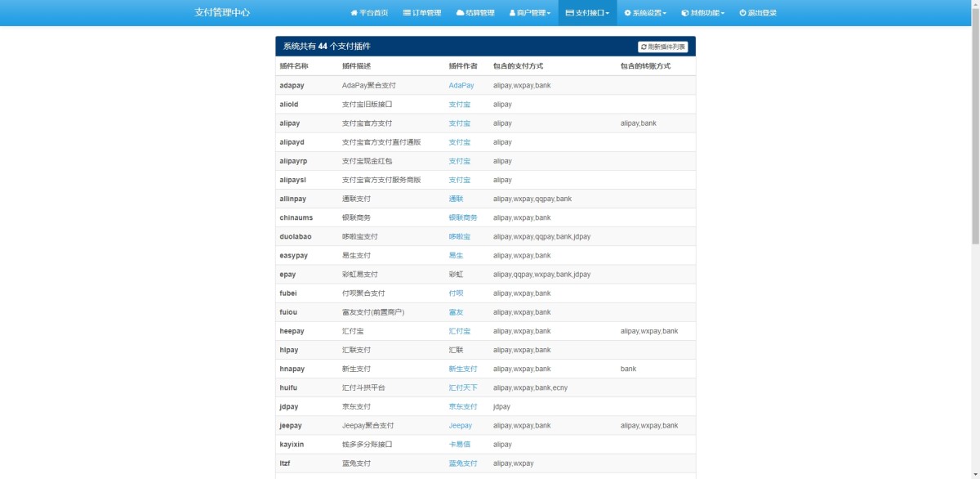Viewport: 980px width, 479px height.
Task: Click the transfer method 'bank' in hnapay row
Action: pos(628,369)
